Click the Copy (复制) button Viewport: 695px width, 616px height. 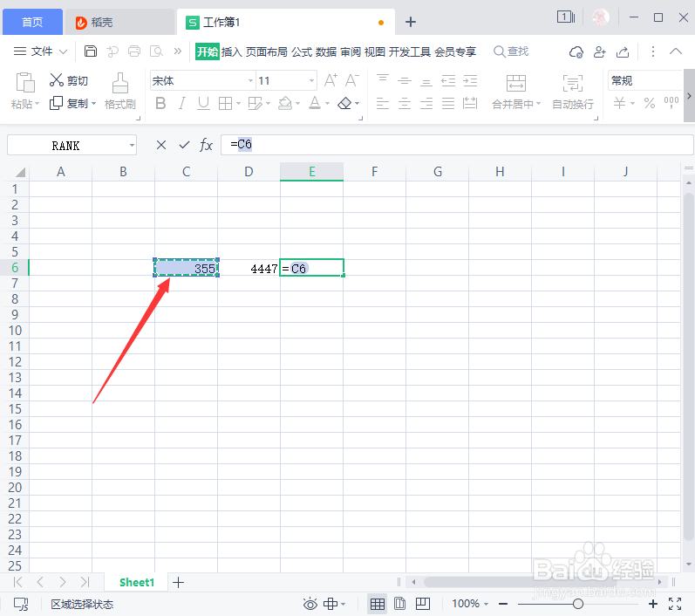tap(69, 103)
